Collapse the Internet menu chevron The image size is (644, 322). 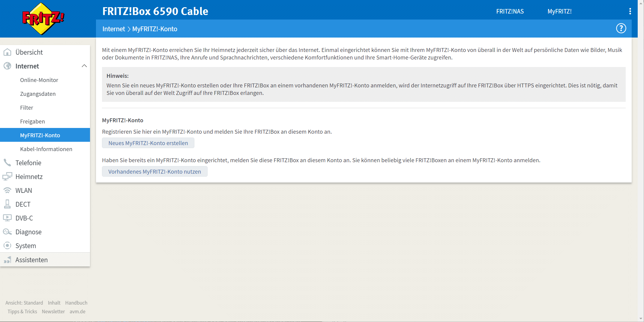(84, 66)
